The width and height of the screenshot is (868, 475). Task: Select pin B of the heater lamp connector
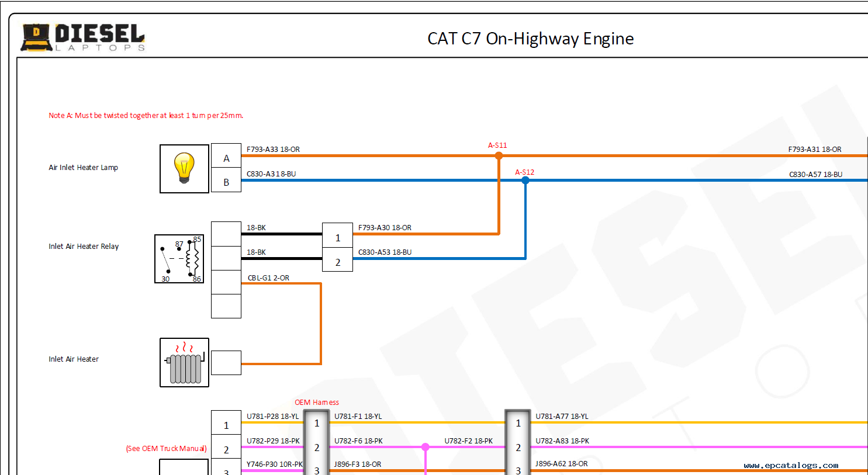[226, 181]
